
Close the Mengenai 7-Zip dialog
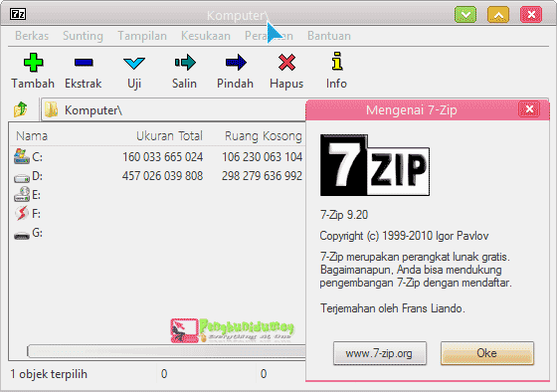coord(529,109)
